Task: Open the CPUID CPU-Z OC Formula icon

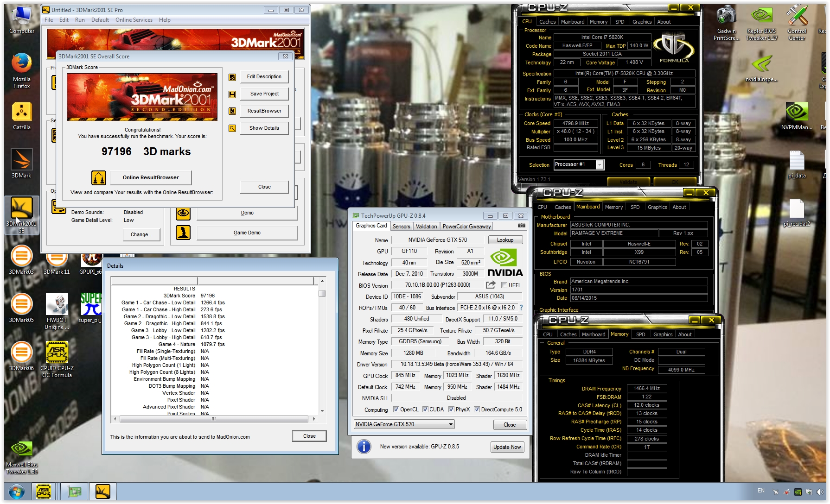Action: click(57, 359)
